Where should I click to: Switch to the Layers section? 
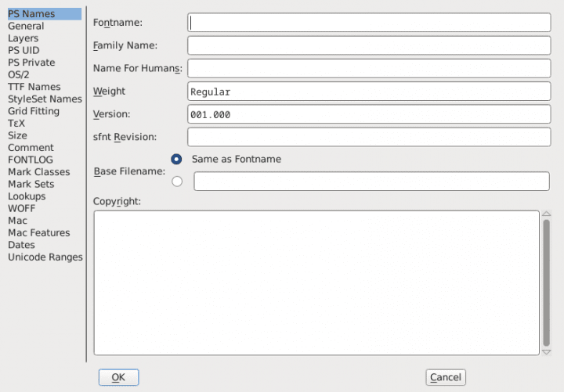coord(23,38)
